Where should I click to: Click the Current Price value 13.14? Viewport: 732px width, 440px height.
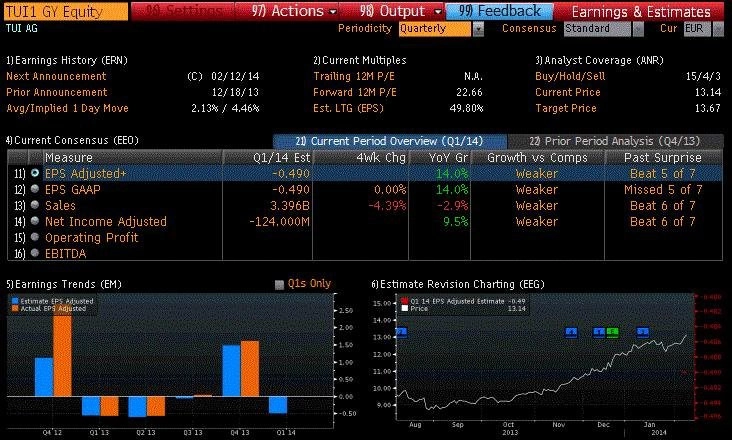coord(708,92)
